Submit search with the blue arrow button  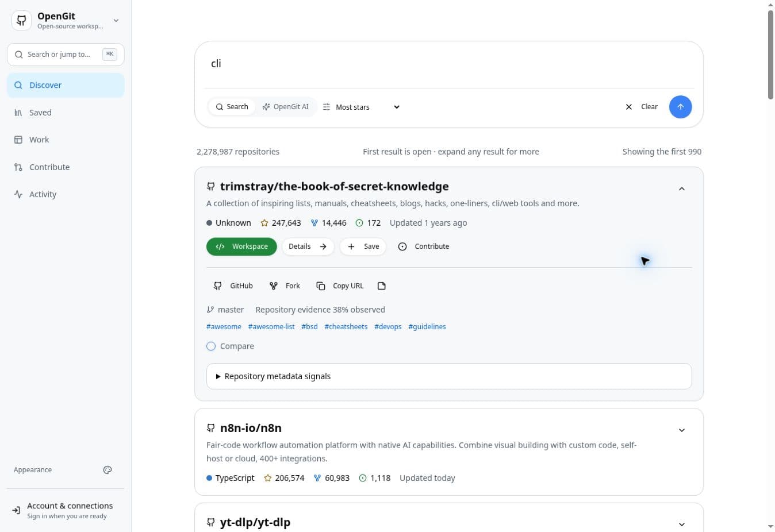point(680,107)
